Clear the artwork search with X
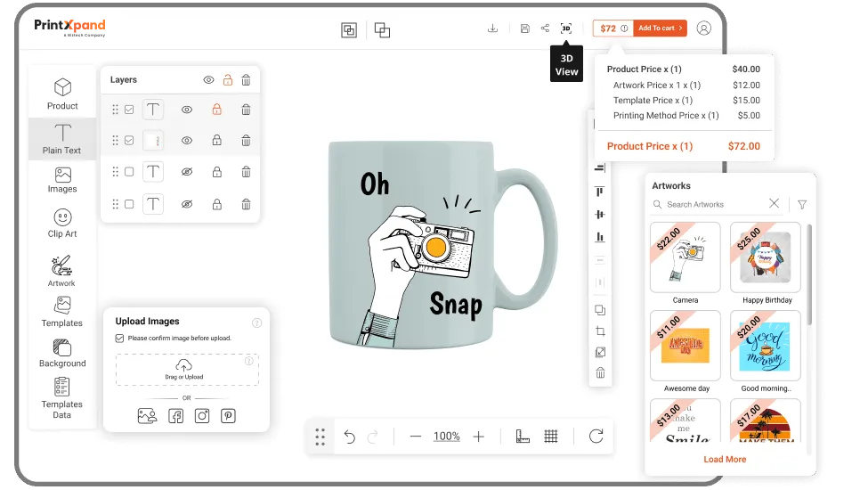The height and width of the screenshot is (490, 868). [x=774, y=204]
